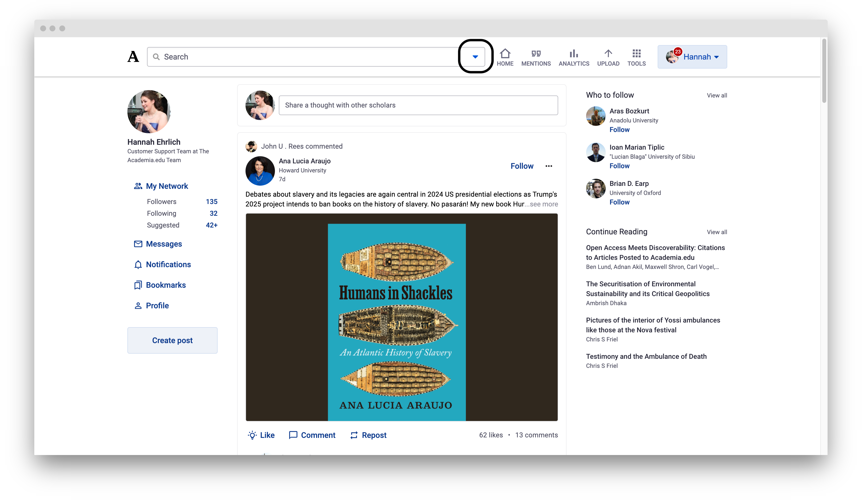Viewport: 862px width, 504px height.
Task: View the 62 likes count
Action: pos(491,435)
